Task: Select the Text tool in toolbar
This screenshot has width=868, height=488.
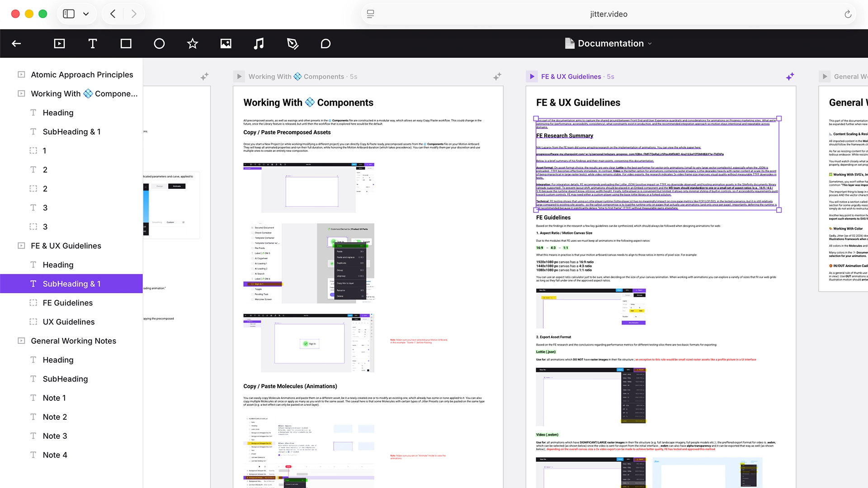Action: 93,43
